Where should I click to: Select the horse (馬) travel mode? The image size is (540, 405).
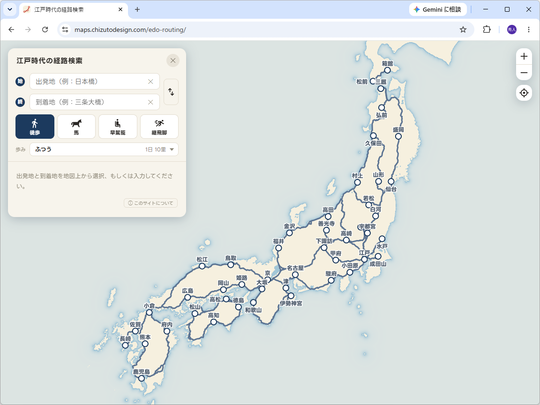click(76, 126)
